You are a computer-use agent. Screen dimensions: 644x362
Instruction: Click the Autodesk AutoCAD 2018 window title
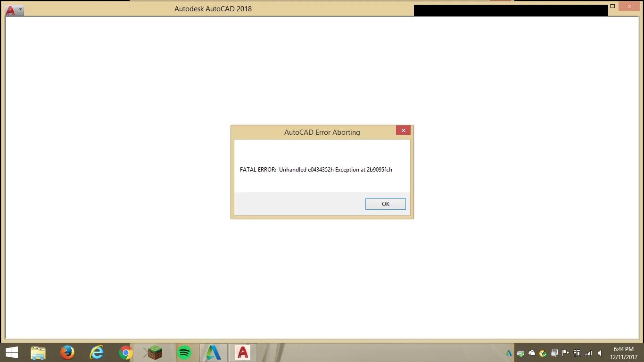point(213,9)
